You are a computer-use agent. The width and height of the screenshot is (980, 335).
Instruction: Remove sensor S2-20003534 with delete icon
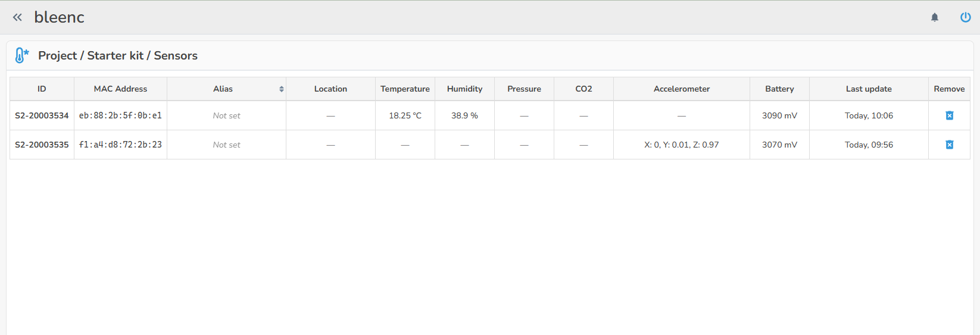950,115
